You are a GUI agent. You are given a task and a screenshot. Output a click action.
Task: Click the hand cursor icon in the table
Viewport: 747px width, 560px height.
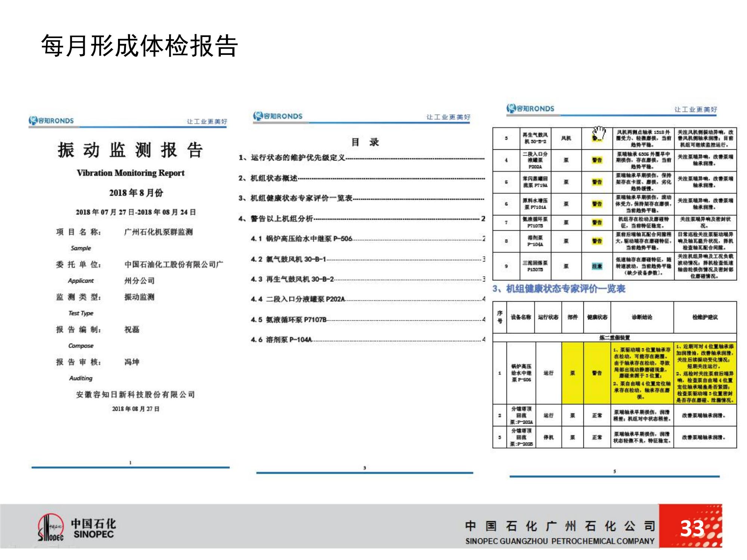click(x=599, y=133)
